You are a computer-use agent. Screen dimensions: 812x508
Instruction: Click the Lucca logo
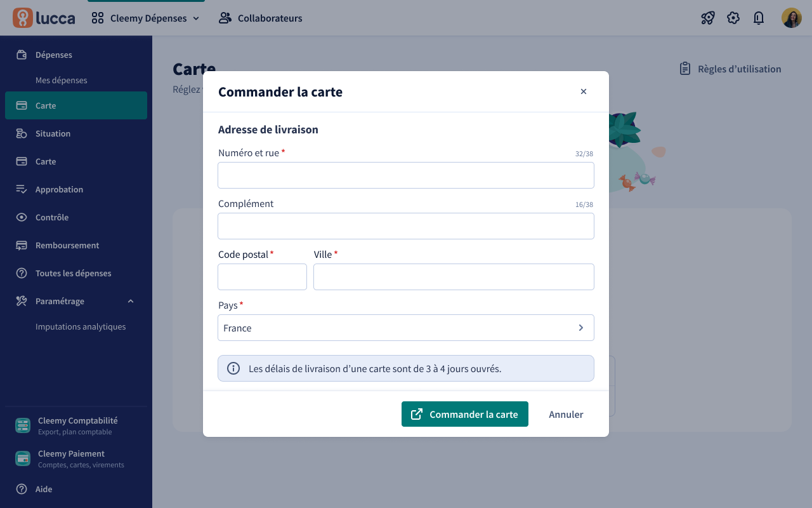(44, 18)
